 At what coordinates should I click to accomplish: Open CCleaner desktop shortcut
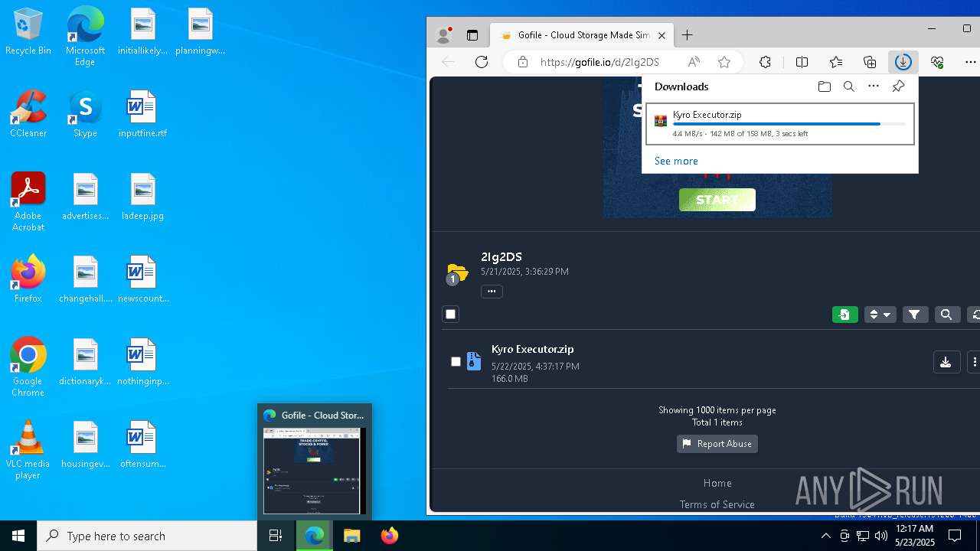(x=28, y=115)
